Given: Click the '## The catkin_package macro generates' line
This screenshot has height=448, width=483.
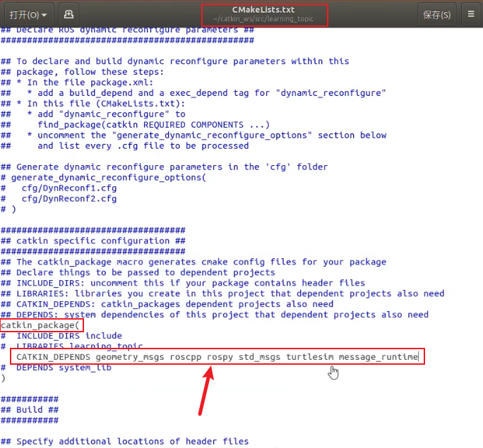Looking at the screenshot, I should click(193, 262).
